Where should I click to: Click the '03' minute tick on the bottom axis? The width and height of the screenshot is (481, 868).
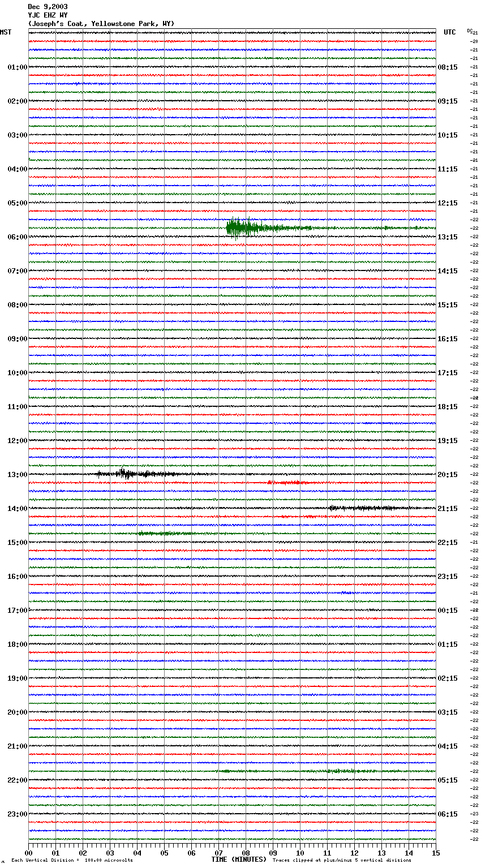click(110, 853)
